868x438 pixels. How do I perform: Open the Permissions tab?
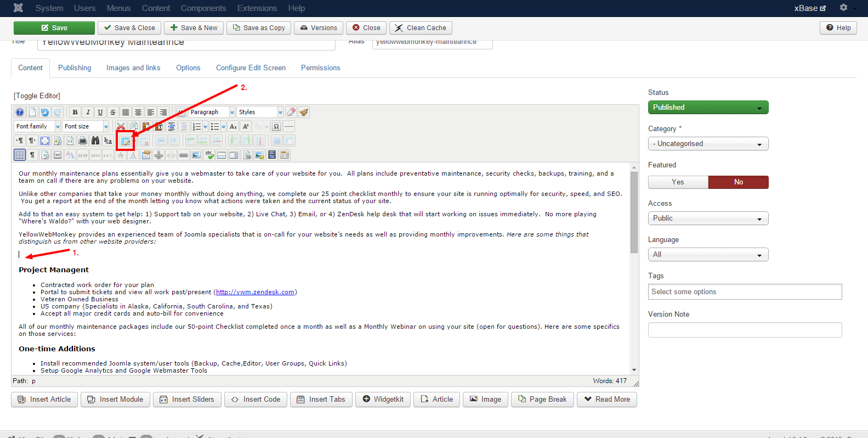(x=321, y=68)
